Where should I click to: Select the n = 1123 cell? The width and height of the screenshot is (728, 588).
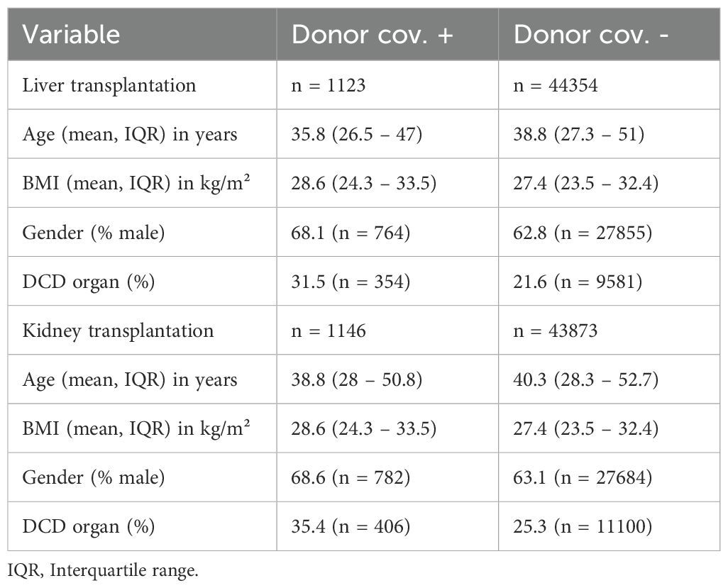pos(329,85)
